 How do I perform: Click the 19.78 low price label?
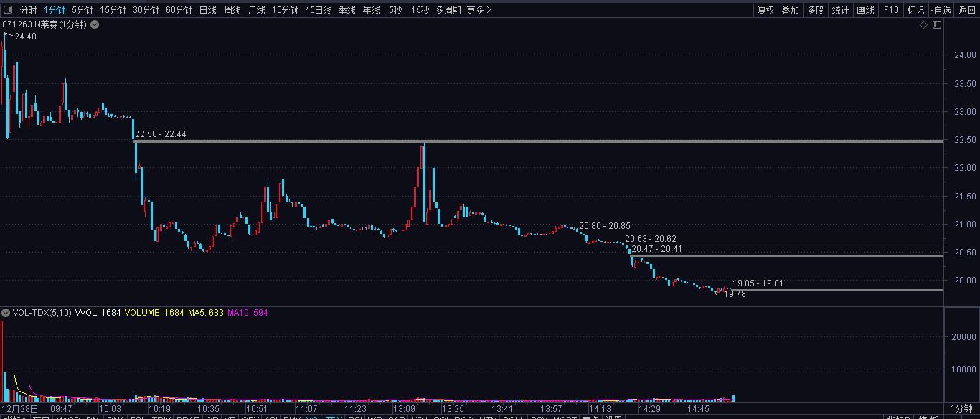tap(735, 293)
